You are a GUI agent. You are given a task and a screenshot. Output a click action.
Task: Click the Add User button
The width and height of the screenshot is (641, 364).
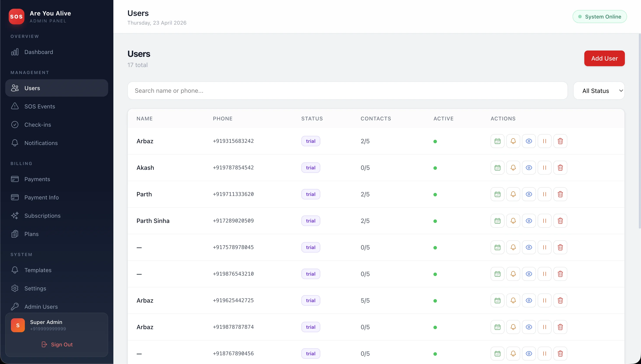pyautogui.click(x=604, y=59)
